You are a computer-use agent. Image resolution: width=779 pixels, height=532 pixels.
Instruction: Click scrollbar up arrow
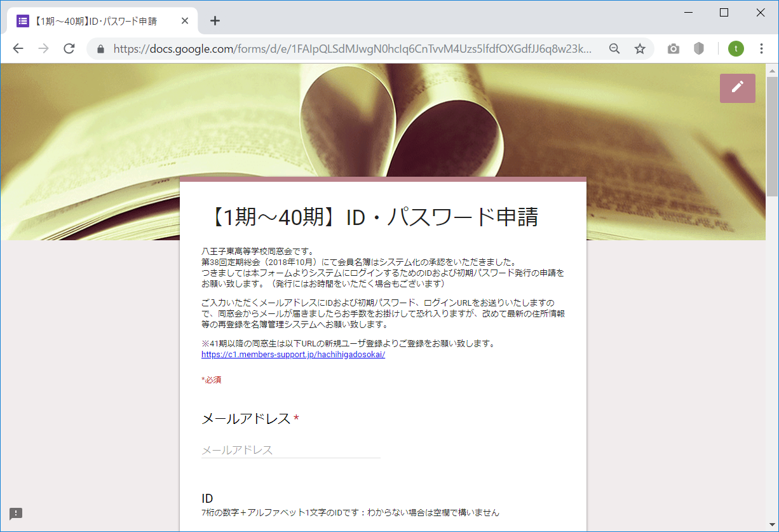point(772,70)
